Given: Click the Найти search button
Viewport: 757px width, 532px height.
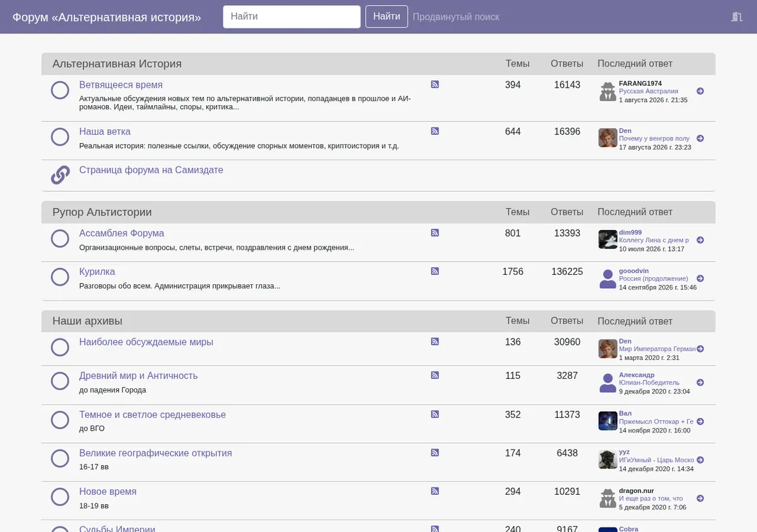Looking at the screenshot, I should click(x=387, y=16).
